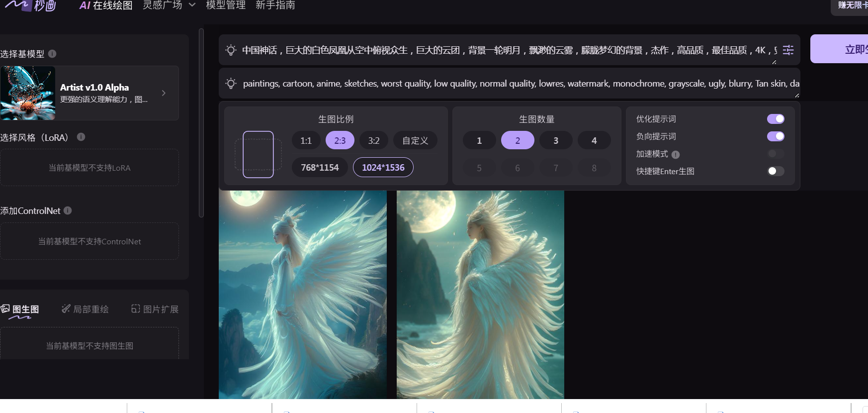Toggle the 快捷键Enter生图 switch
Viewport: 868px width, 413px height.
click(776, 171)
